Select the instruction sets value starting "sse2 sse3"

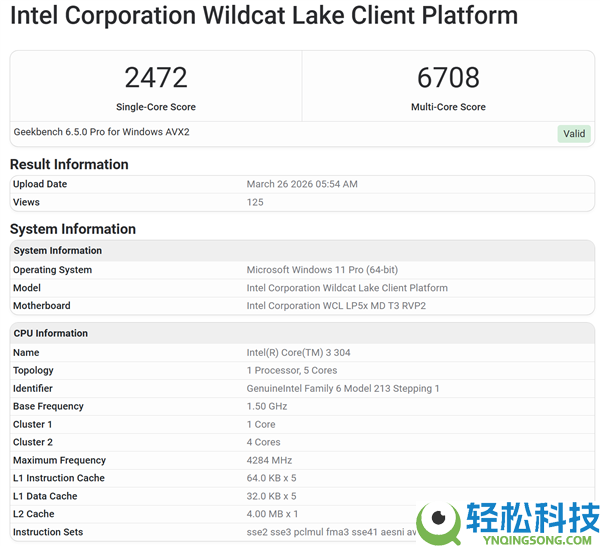point(332,532)
